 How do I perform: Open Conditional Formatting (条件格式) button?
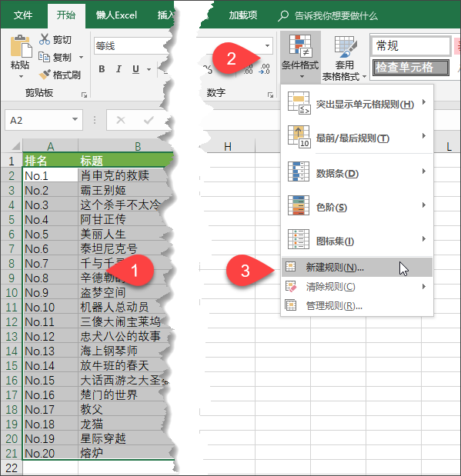(300, 57)
